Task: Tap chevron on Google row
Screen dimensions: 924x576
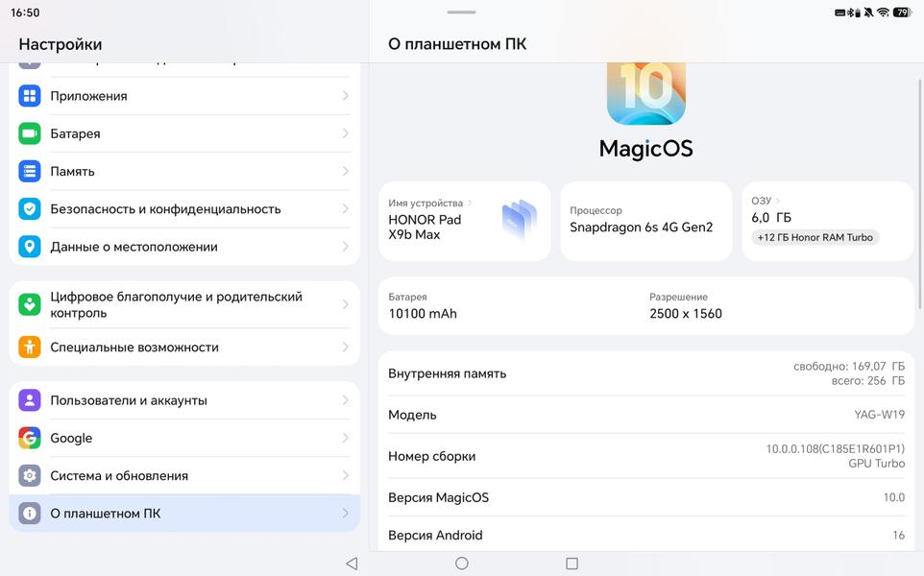Action: coord(346,438)
